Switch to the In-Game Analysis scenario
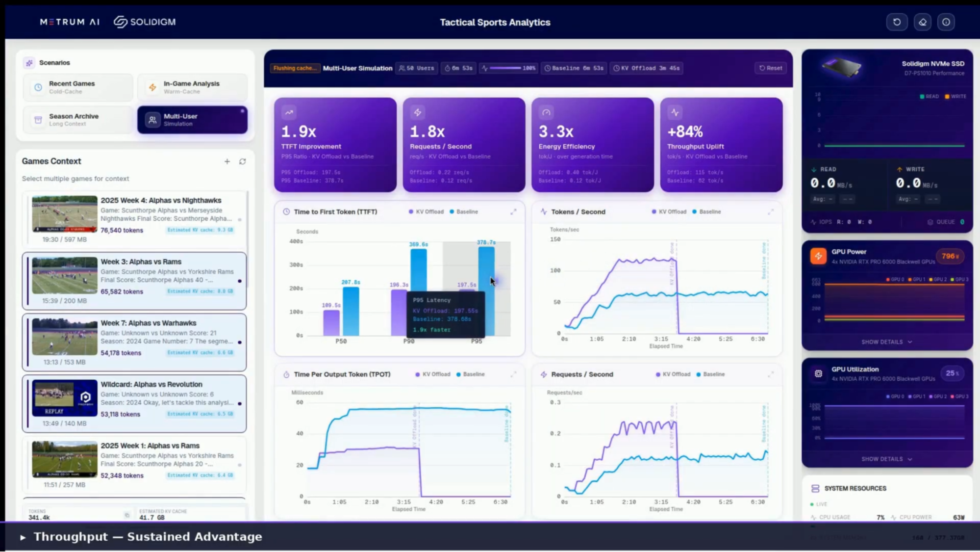The height and width of the screenshot is (552, 980). pyautogui.click(x=192, y=87)
